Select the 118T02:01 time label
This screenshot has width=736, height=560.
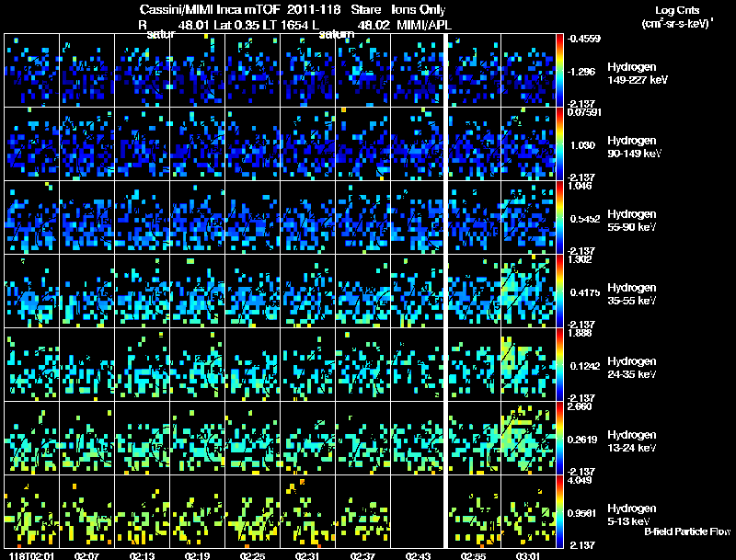[x=31, y=555]
